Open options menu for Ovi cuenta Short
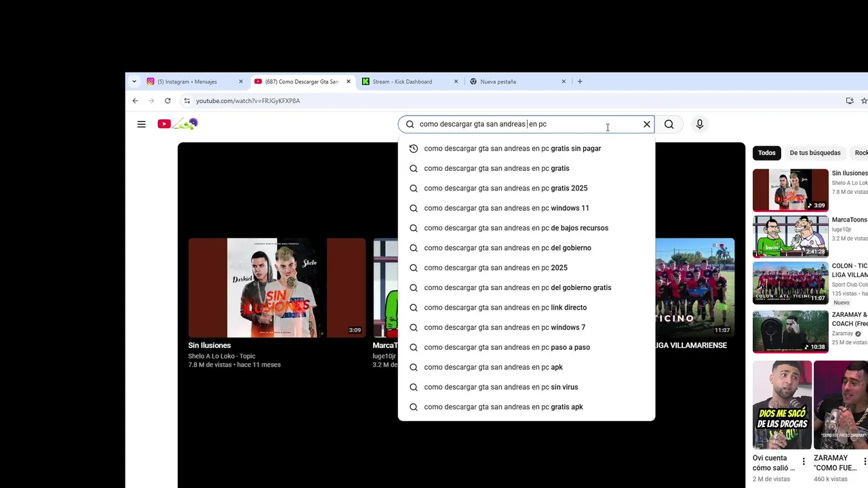Image resolution: width=868 pixels, height=488 pixels. coord(804,462)
